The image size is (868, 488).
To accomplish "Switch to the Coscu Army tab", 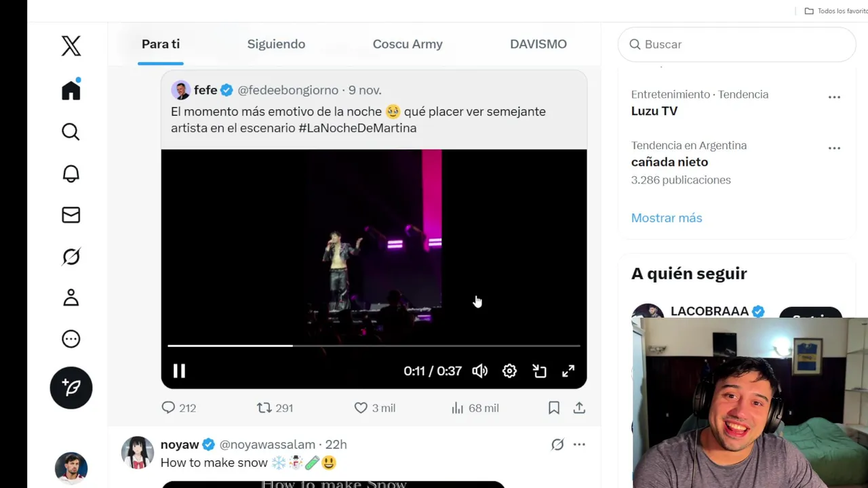I will [x=408, y=44].
